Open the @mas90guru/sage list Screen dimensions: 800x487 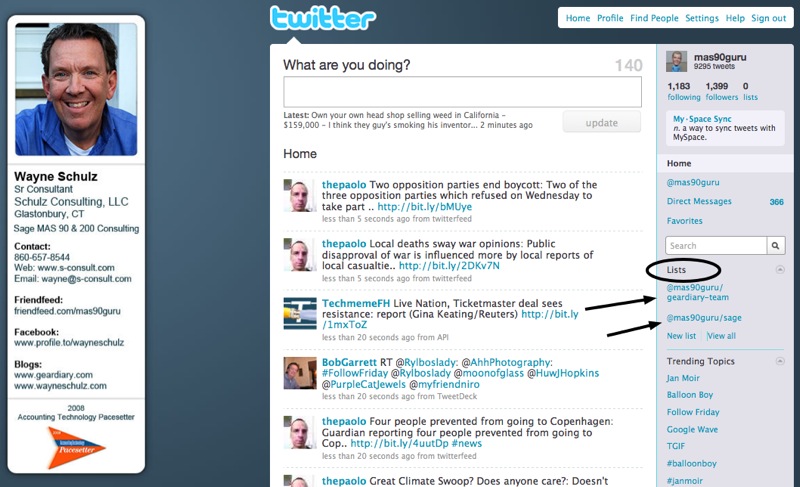[704, 318]
